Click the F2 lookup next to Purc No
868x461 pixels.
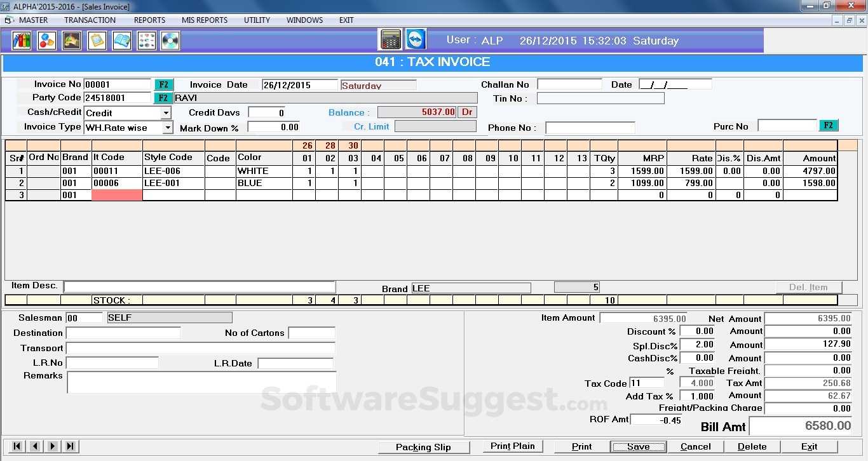829,125
